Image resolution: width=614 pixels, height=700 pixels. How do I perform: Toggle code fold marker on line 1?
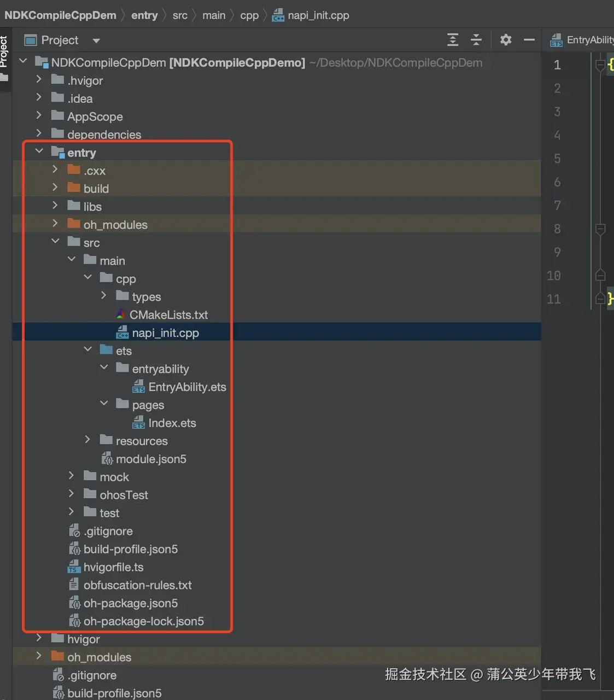pyautogui.click(x=600, y=65)
